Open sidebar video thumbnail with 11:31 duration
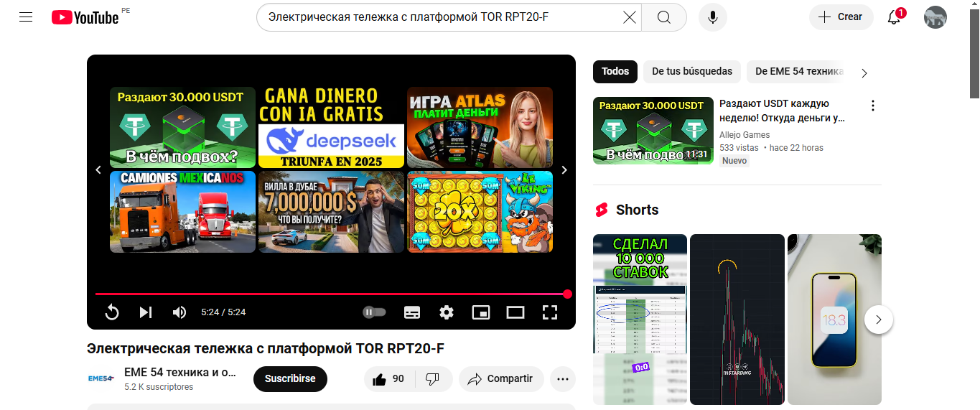This screenshot has width=980, height=410. coord(653,131)
